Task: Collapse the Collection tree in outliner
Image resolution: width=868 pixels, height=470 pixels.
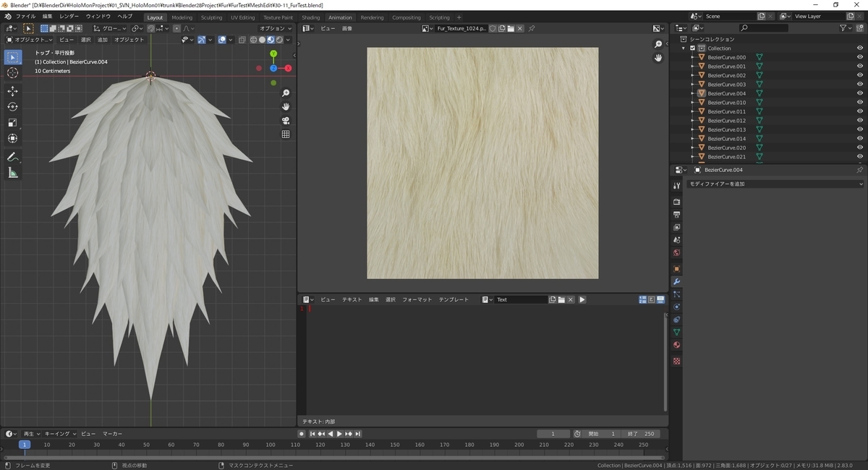Action: tap(684, 48)
